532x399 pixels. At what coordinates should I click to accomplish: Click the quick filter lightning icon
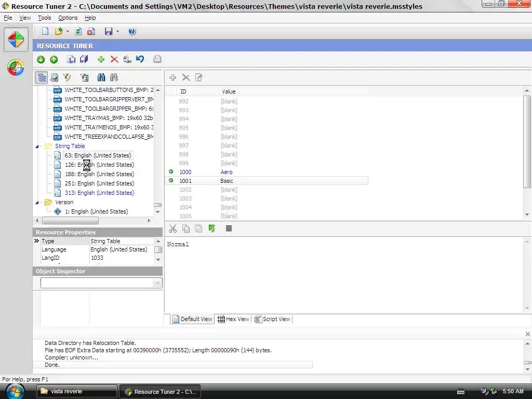click(x=67, y=78)
